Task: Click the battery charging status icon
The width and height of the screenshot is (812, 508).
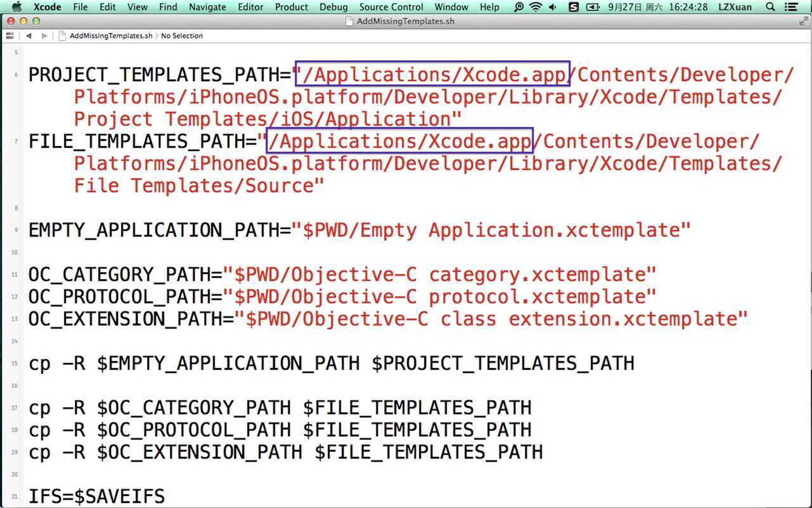Action: click(593, 7)
